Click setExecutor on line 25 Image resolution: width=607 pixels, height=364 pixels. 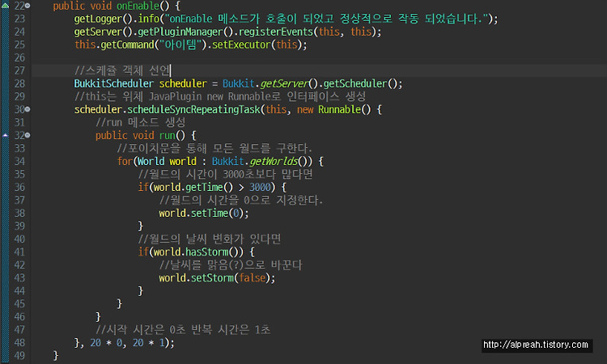pos(241,44)
